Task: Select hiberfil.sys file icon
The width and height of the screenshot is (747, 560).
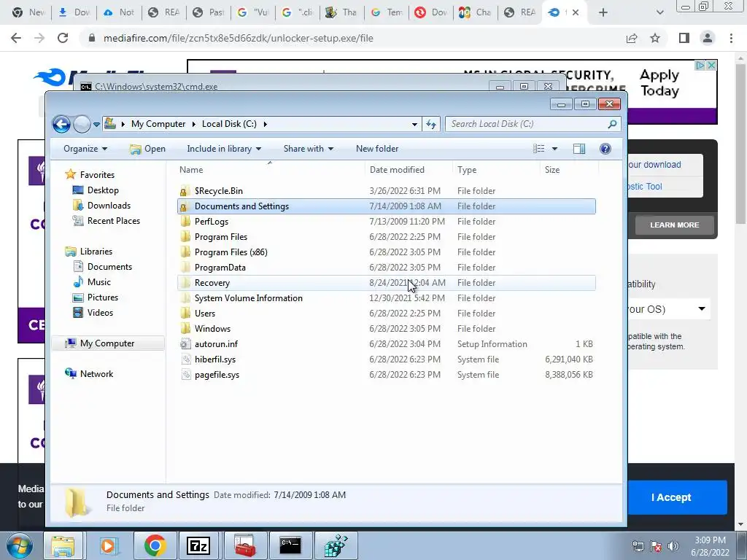Action: coord(185,359)
